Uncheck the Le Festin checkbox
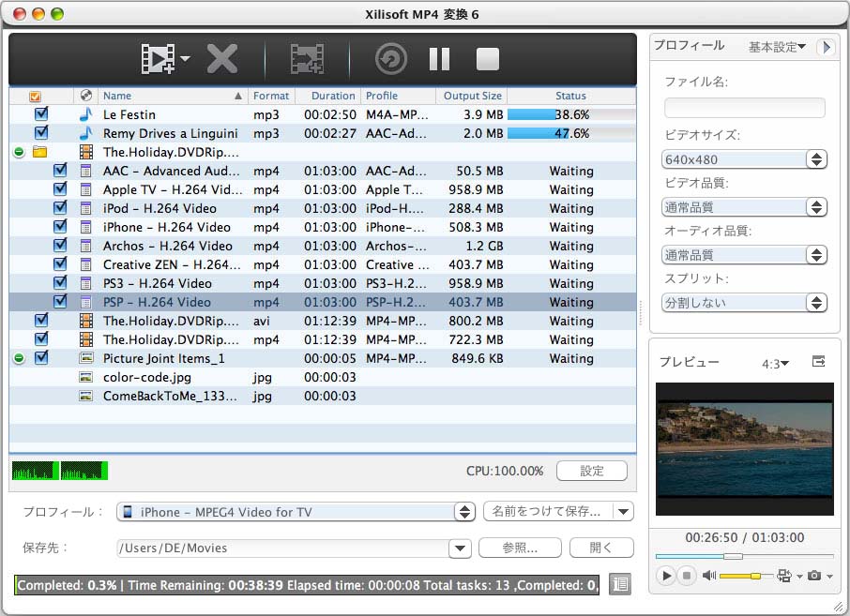Viewport: 850px width, 616px height. click(x=41, y=114)
